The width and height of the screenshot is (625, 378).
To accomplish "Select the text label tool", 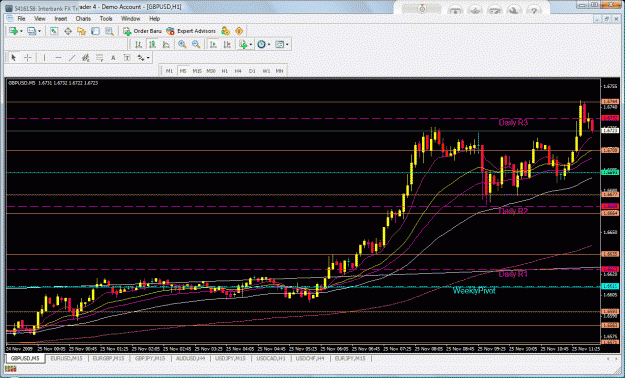I will 127,58.
